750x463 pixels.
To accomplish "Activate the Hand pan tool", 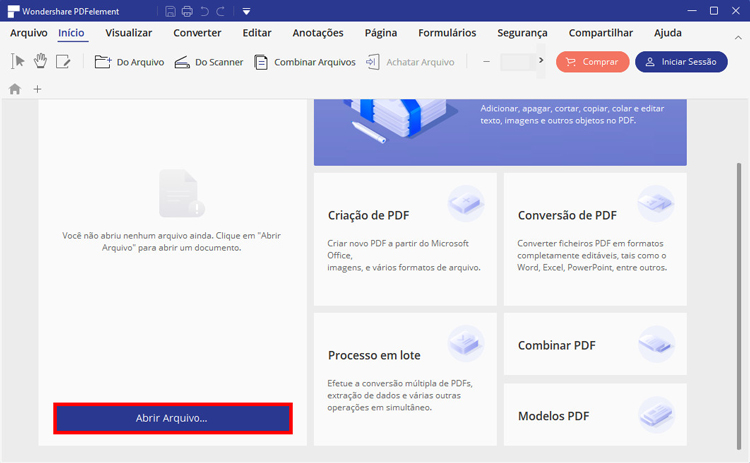I will point(41,61).
